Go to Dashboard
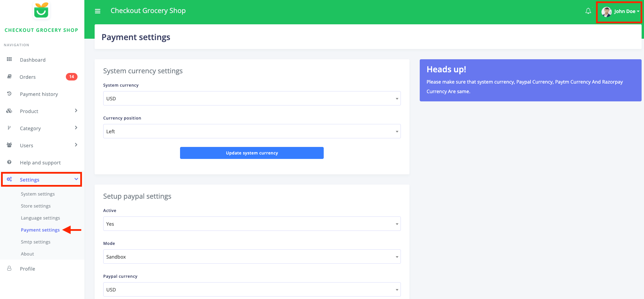 (x=33, y=60)
